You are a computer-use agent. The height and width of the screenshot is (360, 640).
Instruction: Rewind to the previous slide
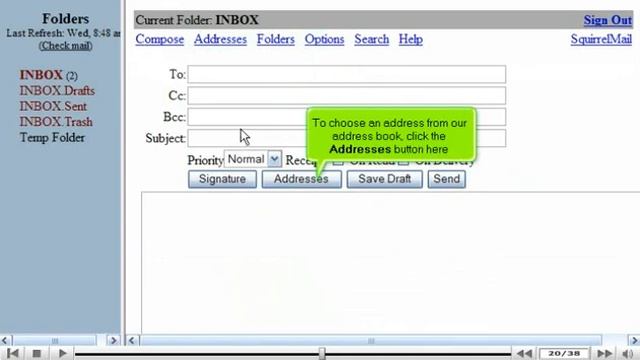(x=524, y=353)
